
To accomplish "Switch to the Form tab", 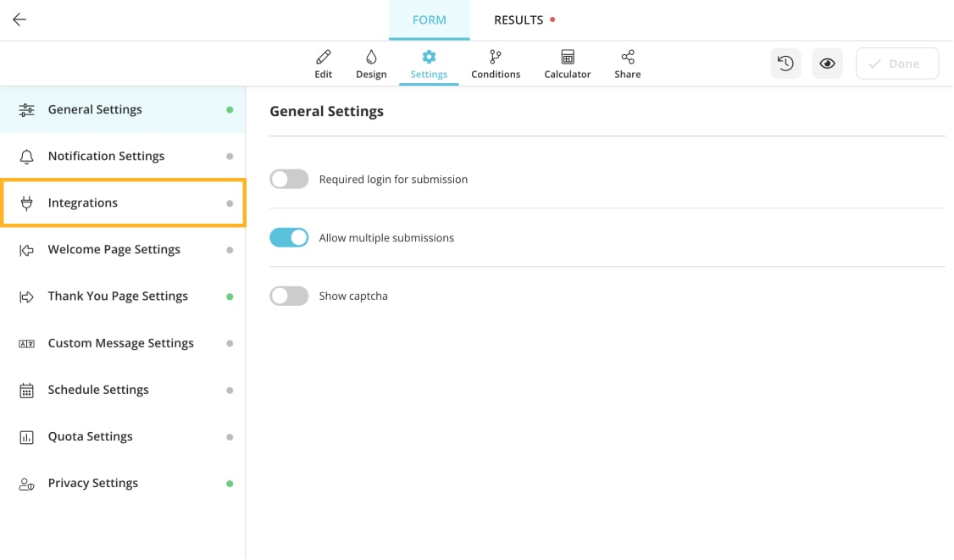I will [x=429, y=19].
